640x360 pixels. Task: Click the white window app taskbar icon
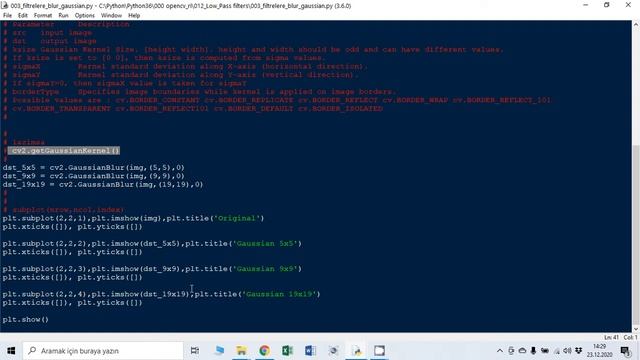380,351
